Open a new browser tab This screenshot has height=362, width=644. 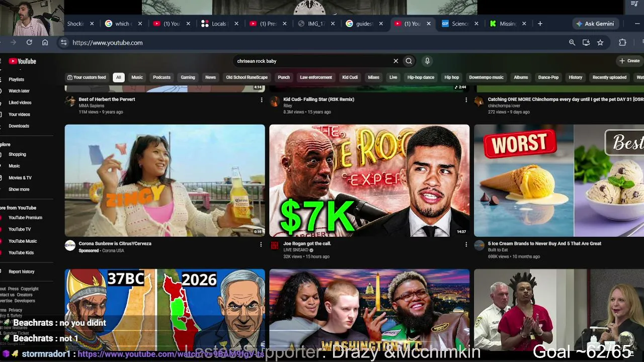click(x=540, y=24)
